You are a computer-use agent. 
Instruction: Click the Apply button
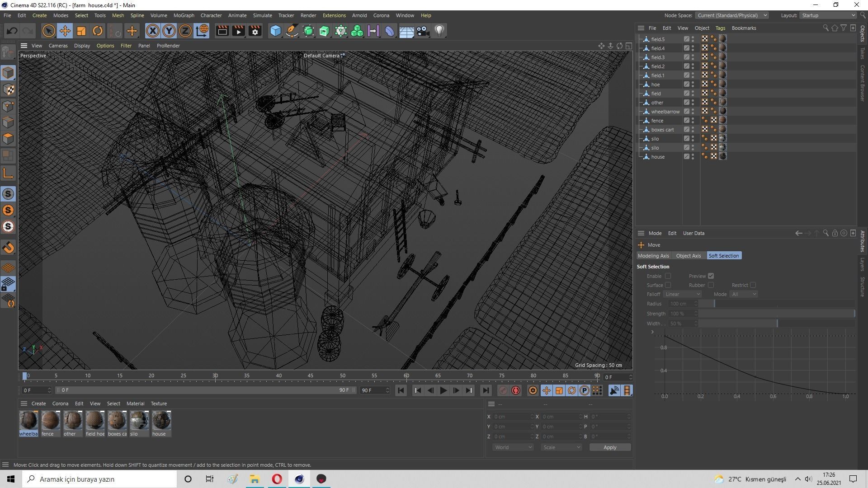[610, 447]
